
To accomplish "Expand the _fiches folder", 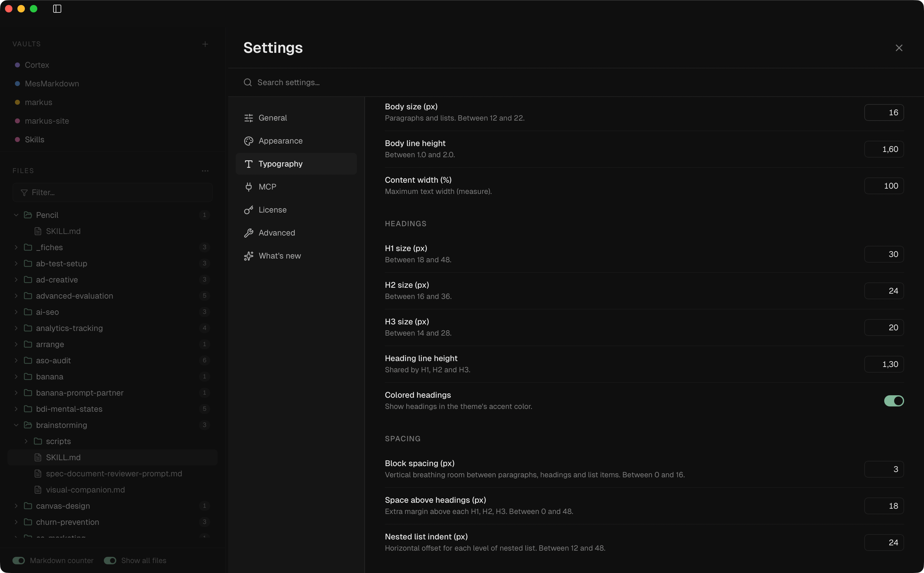I will (16, 247).
